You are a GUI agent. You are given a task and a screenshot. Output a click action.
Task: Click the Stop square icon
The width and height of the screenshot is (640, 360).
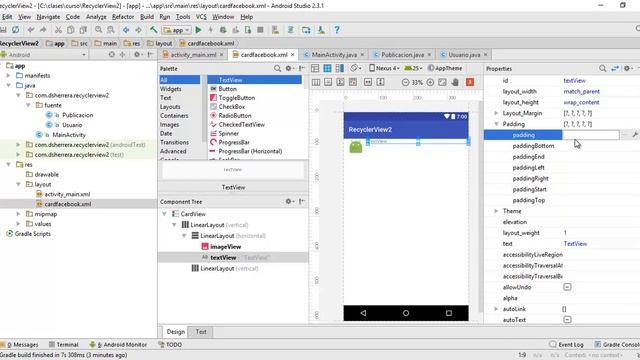[260, 30]
